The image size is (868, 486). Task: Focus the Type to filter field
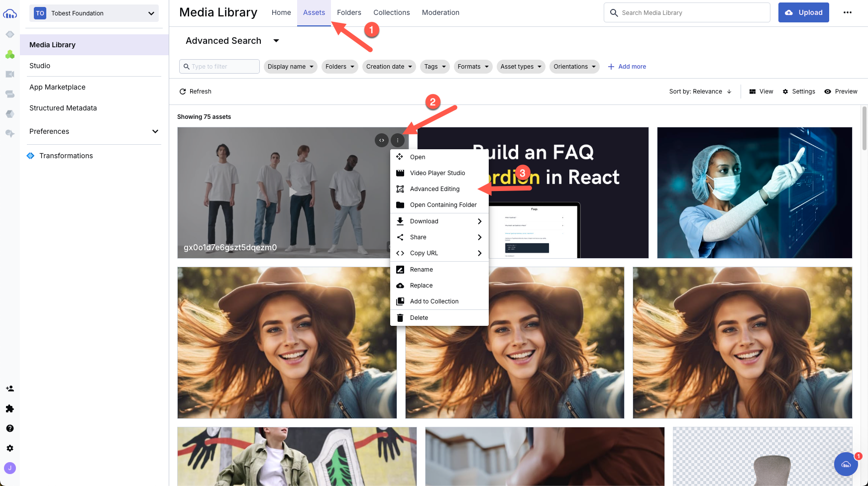pyautogui.click(x=219, y=67)
